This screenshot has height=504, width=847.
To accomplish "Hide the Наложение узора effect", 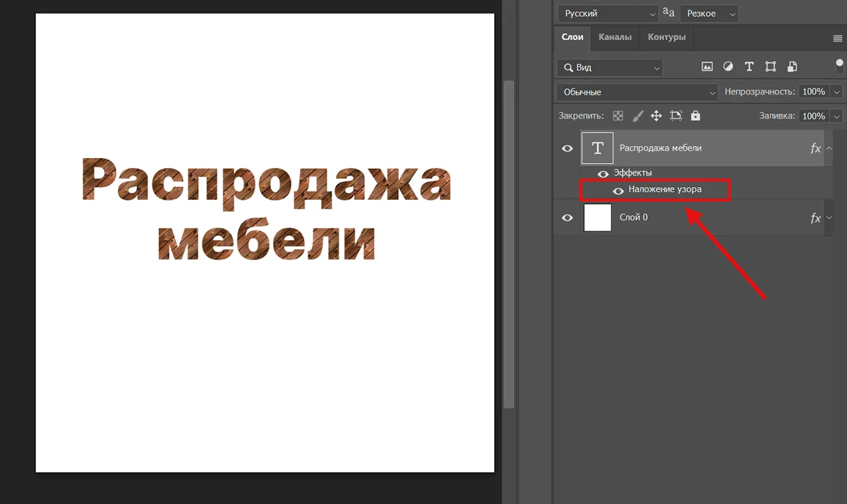I will 618,191.
